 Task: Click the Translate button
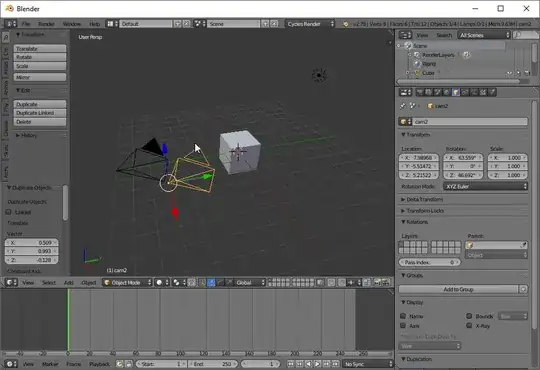point(40,49)
